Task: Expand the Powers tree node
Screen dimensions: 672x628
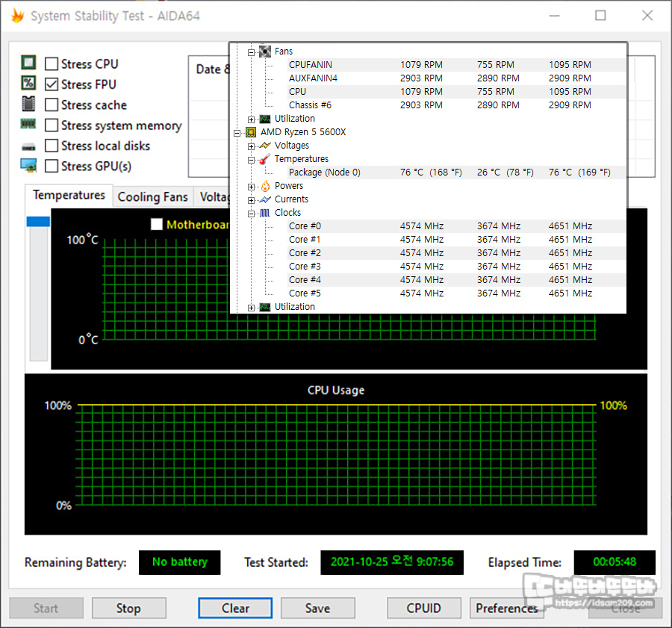Action: [x=251, y=187]
